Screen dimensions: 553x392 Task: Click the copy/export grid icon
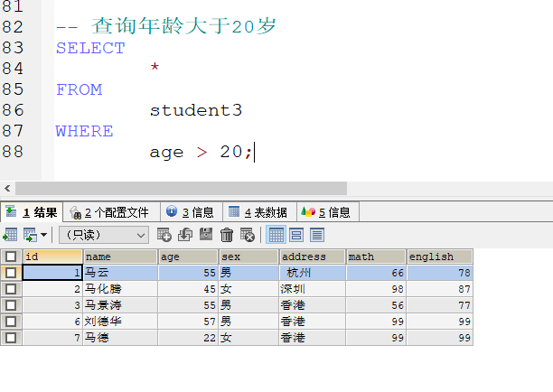pos(30,235)
